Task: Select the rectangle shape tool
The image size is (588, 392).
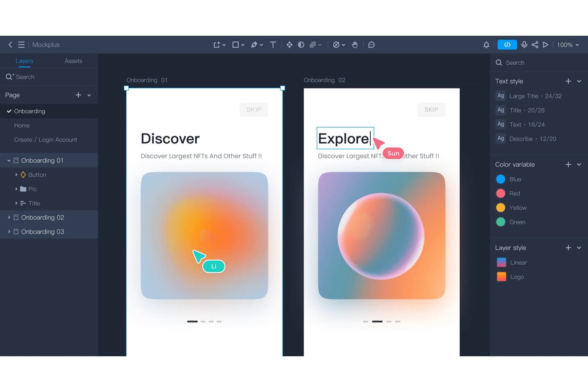Action: click(236, 45)
